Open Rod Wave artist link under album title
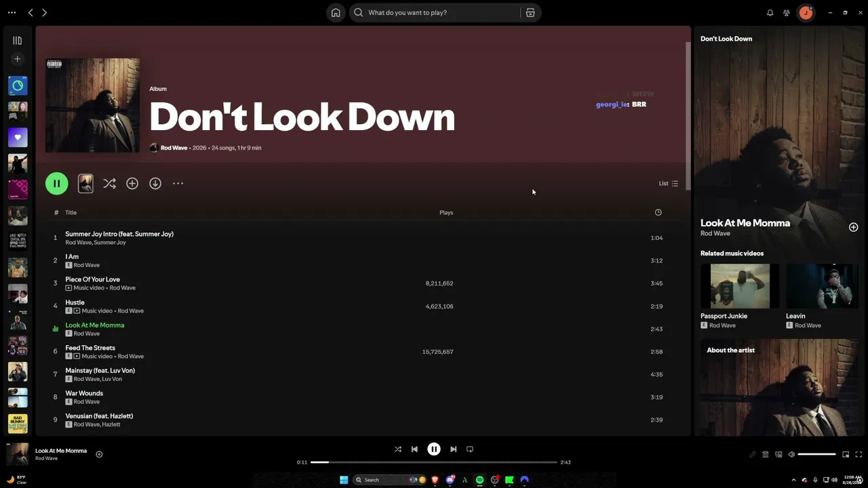Screen dimensions: 868x488 point(174,148)
